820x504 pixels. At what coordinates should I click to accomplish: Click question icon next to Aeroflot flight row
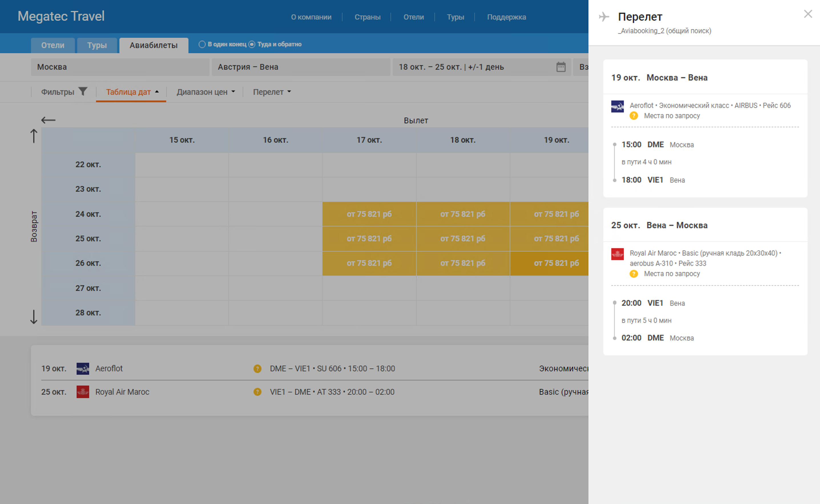(257, 368)
